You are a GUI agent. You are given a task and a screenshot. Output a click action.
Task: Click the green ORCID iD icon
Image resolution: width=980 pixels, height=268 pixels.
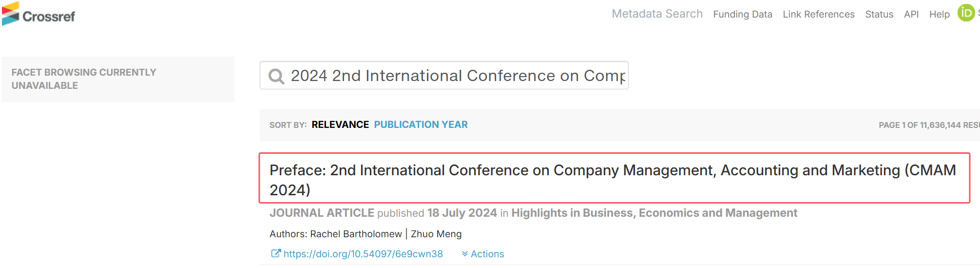pyautogui.click(x=966, y=13)
